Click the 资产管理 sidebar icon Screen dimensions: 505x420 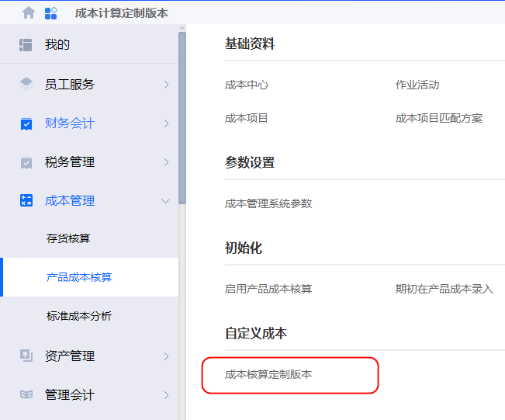point(26,356)
